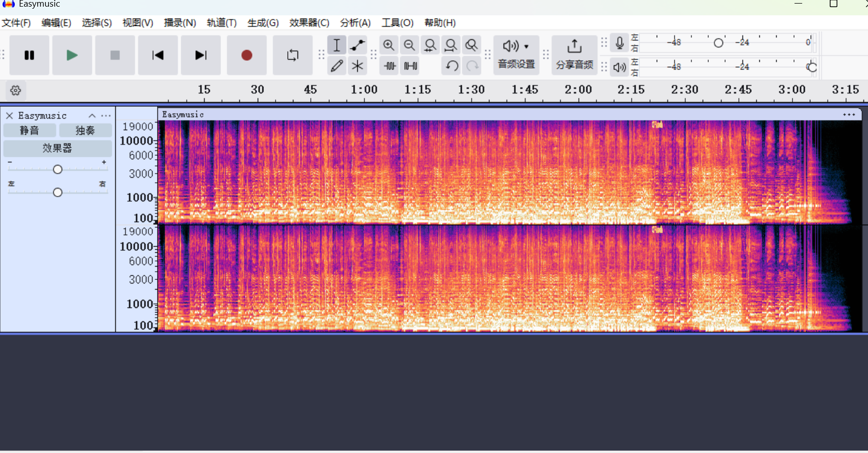868x453 pixels.
Task: Stop playback with the Stop button
Action: [115, 55]
